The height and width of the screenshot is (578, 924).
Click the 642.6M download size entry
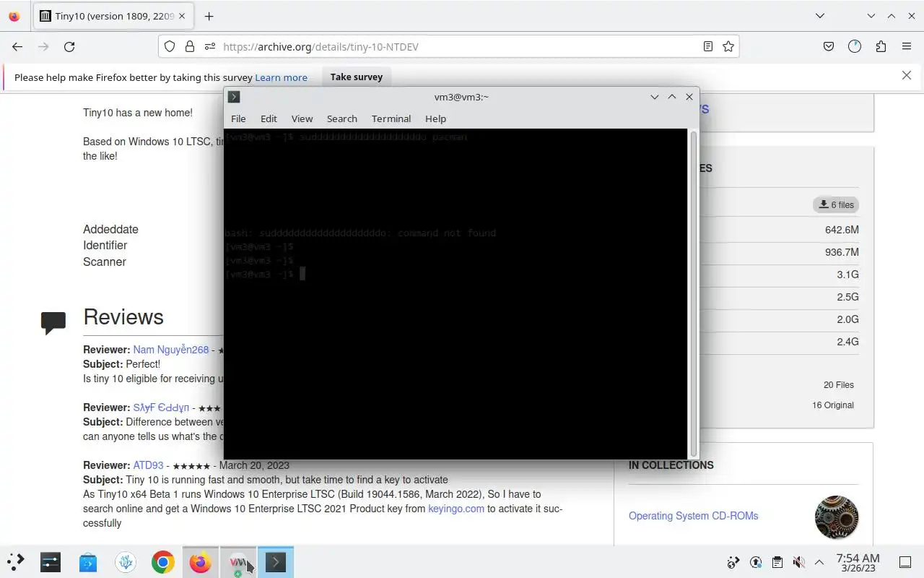[x=842, y=230]
